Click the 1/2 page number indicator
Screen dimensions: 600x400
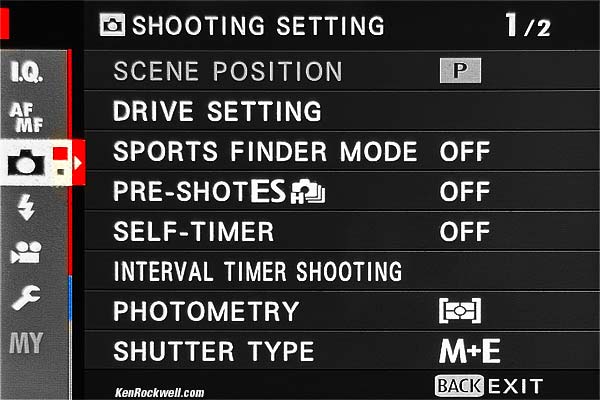(527, 26)
